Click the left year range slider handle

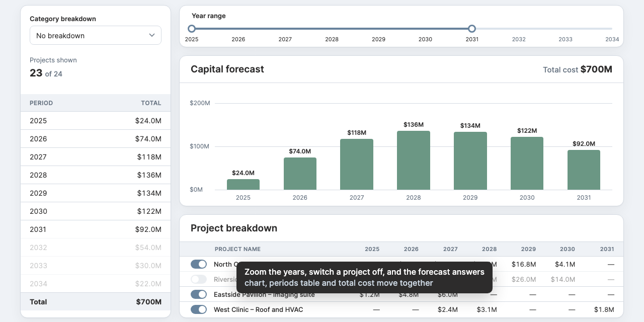pos(191,29)
